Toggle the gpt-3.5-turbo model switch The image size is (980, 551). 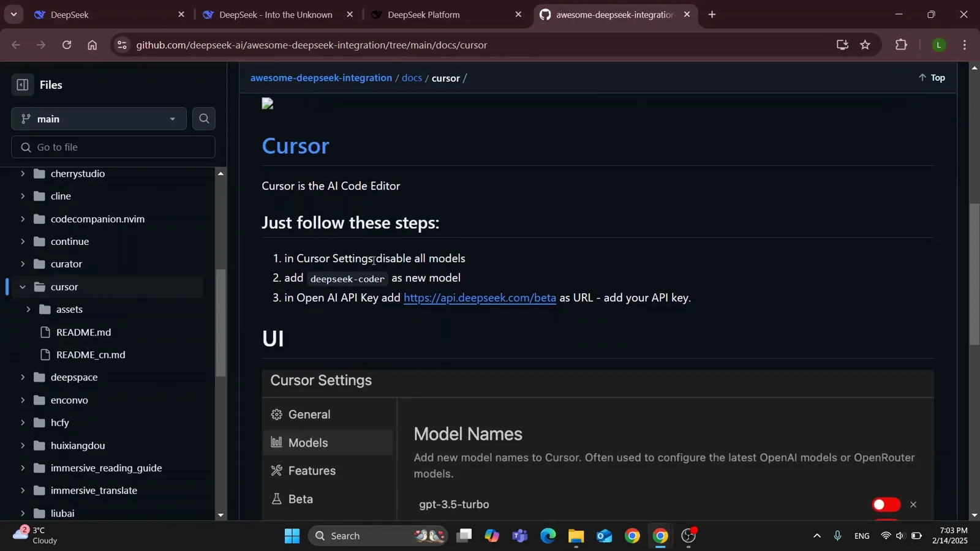coord(886,505)
